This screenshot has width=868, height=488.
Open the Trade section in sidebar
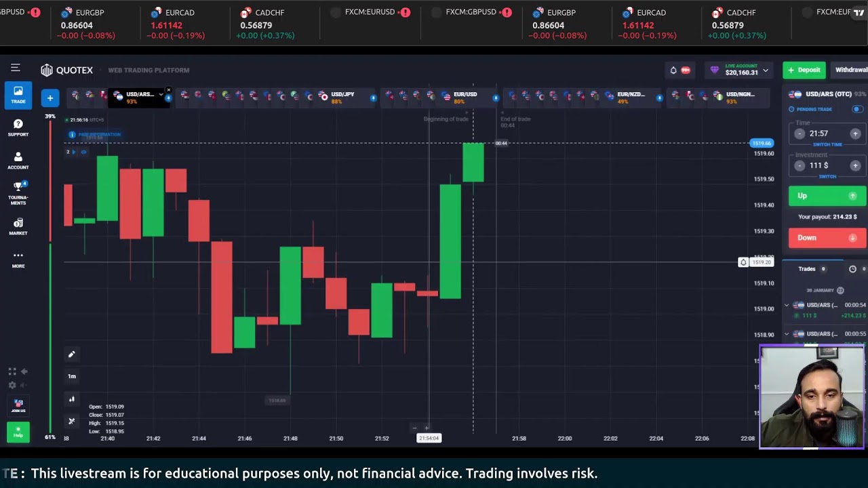(x=18, y=95)
